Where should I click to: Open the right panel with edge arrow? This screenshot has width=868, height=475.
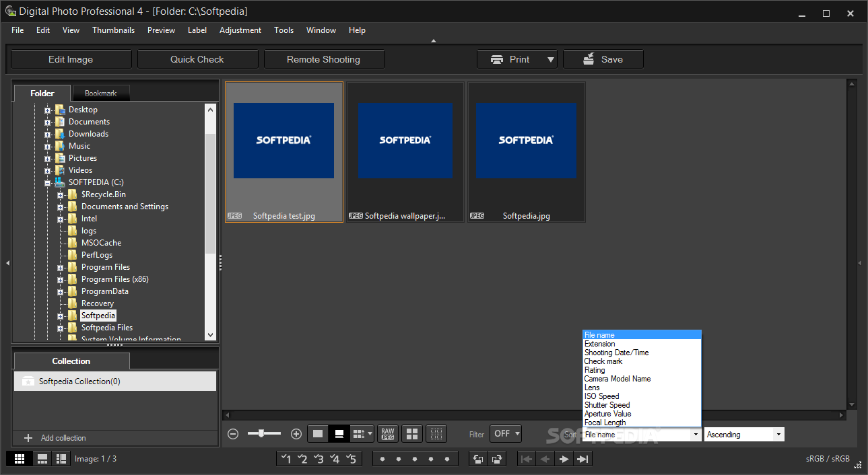tap(860, 263)
